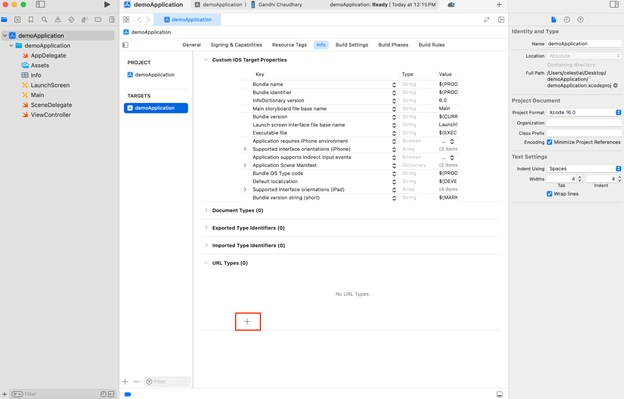Image resolution: width=624 pixels, height=399 pixels.
Task: Add a new URL Type with plus button
Action: [x=247, y=321]
